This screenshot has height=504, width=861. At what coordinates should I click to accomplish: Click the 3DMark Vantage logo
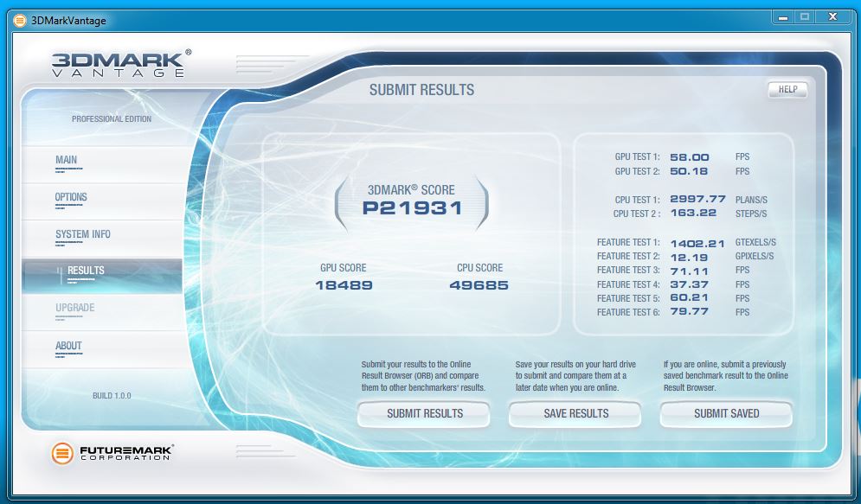coord(121,64)
